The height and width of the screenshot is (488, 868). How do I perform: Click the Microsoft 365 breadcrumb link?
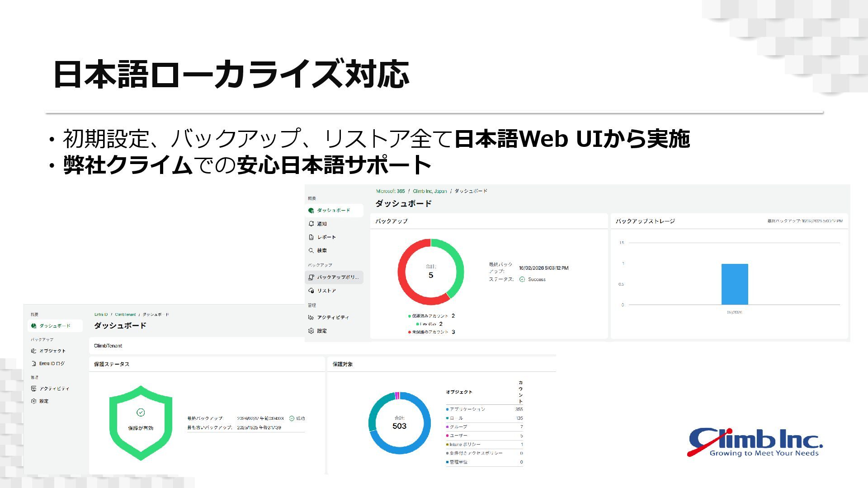[x=390, y=191]
